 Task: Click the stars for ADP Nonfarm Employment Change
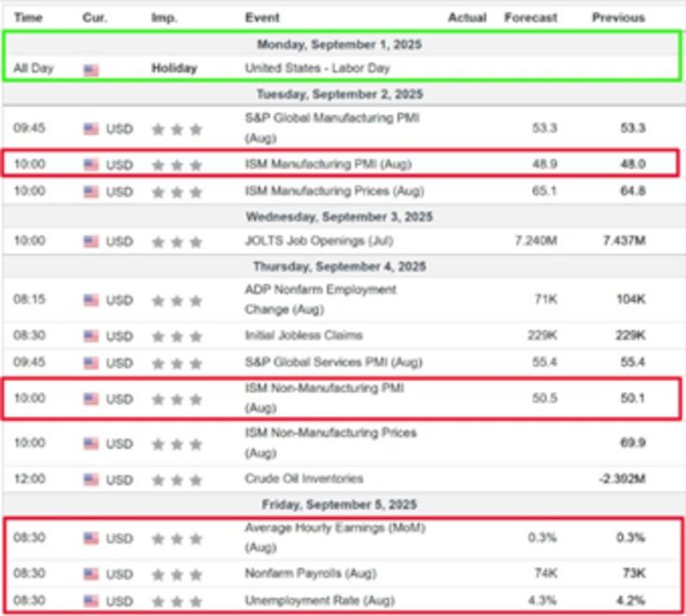tap(177, 300)
